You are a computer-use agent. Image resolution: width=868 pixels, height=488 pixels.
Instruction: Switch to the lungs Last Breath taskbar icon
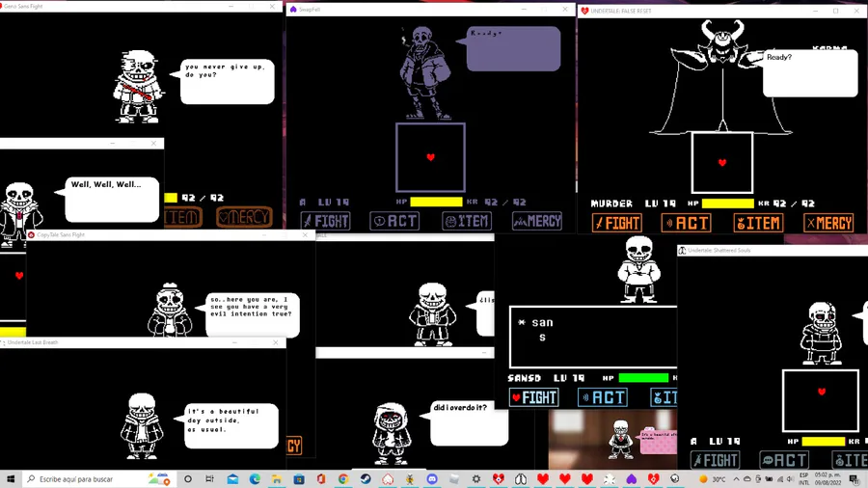[x=521, y=479]
